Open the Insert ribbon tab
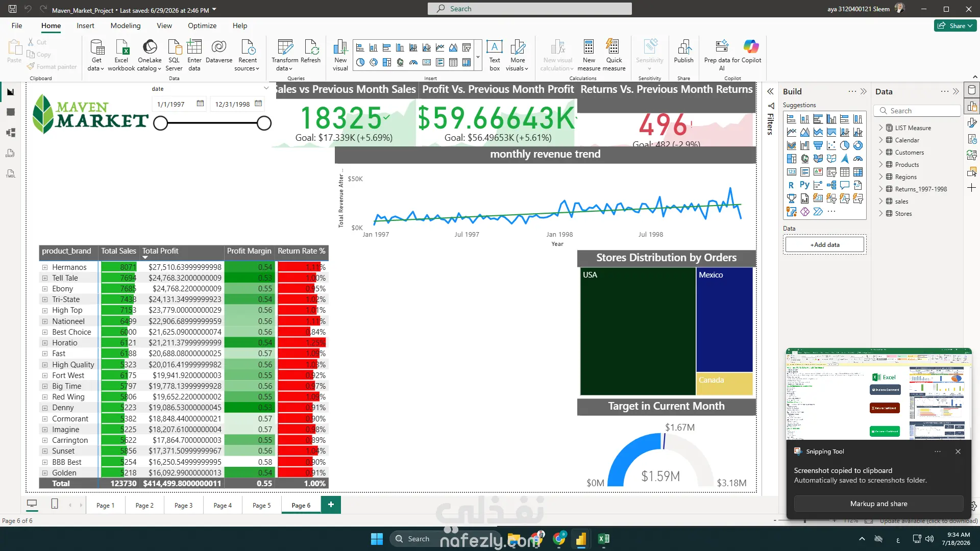Viewport: 980px width, 551px height. tap(85, 26)
